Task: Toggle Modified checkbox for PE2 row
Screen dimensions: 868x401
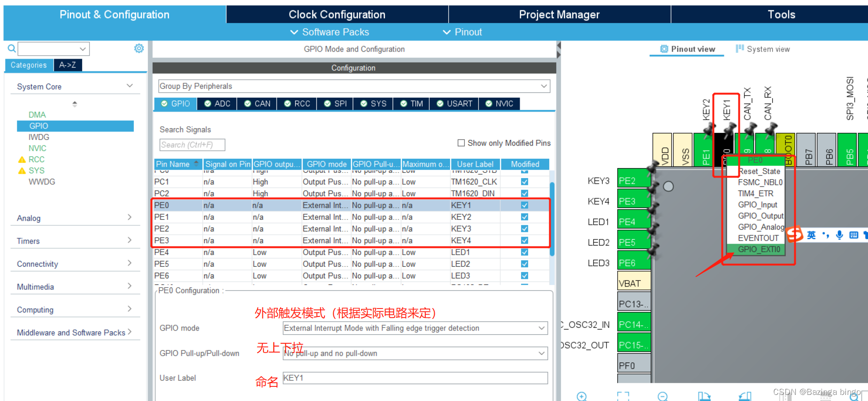Action: 524,229
